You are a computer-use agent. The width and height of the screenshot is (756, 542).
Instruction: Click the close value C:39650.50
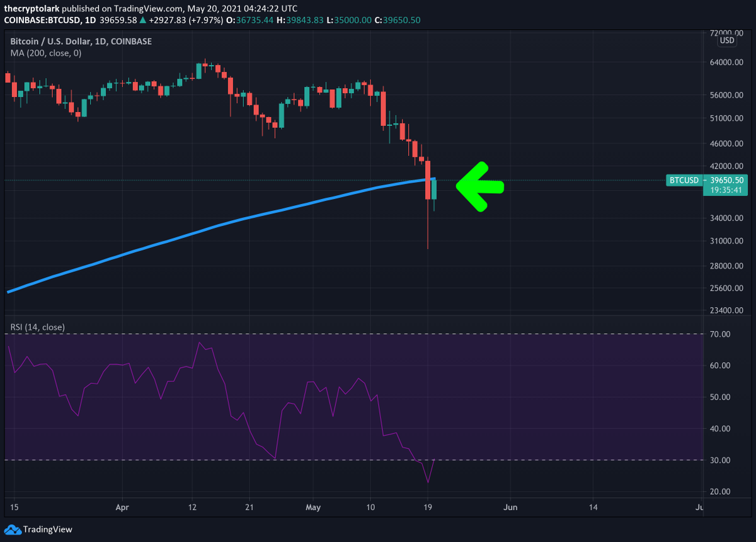[x=398, y=20]
